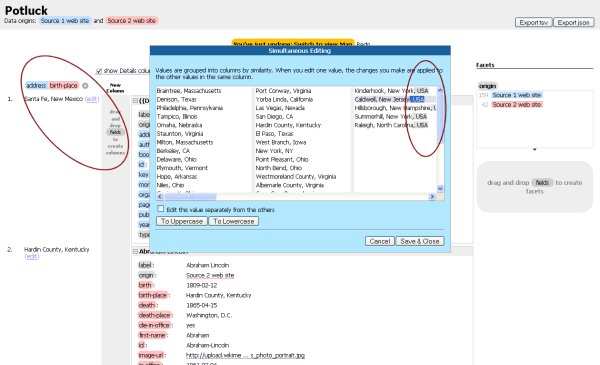This screenshot has height=365, width=600.
Task: Click the Export json button
Action: click(573, 23)
